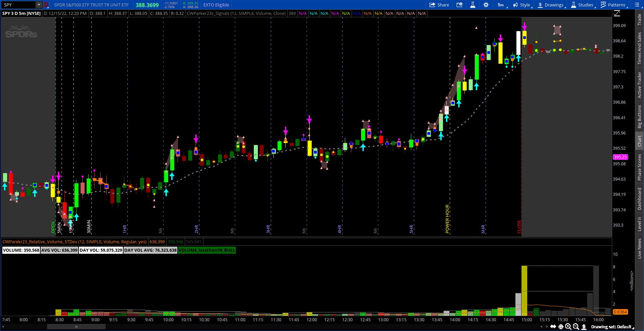
Task: Click the red alert icon next to the SPY symbol
Action: 46,5
